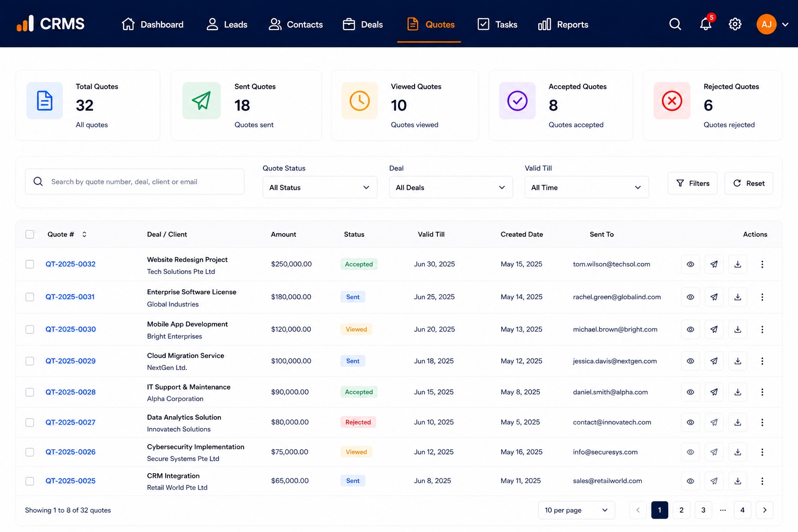The width and height of the screenshot is (798, 532).
Task: Open the search icon in top navigation
Action: tap(675, 24)
